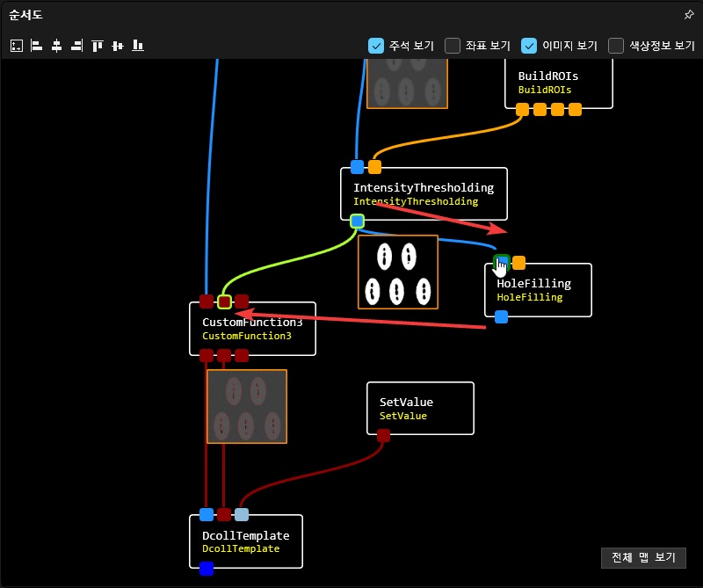Align selected nodes to right edge
This screenshot has height=588, width=703.
77,46
